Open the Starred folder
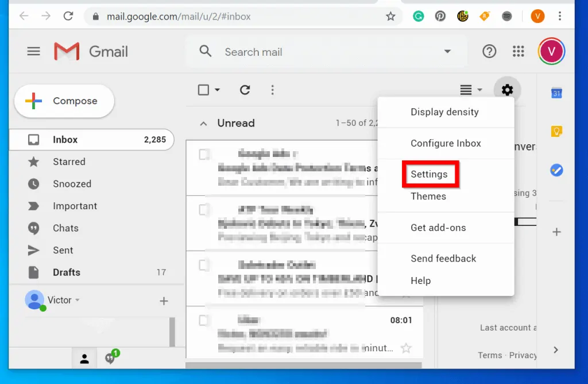588x384 pixels. click(x=69, y=162)
